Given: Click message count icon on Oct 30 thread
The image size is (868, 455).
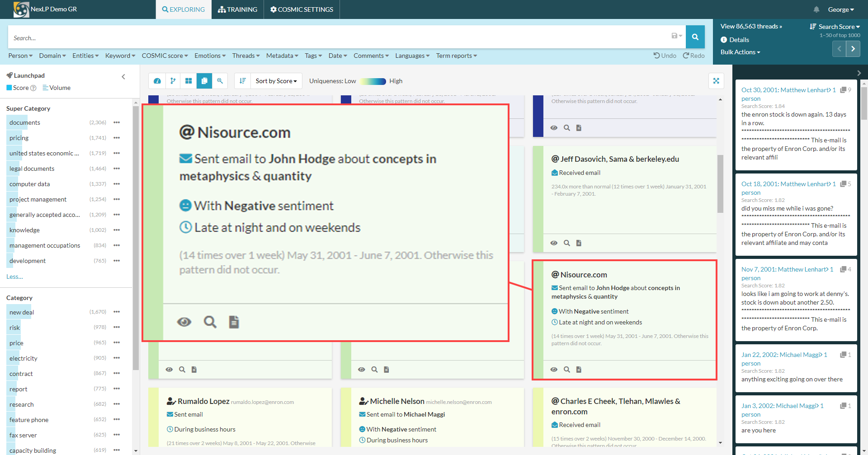Looking at the screenshot, I should point(843,90).
